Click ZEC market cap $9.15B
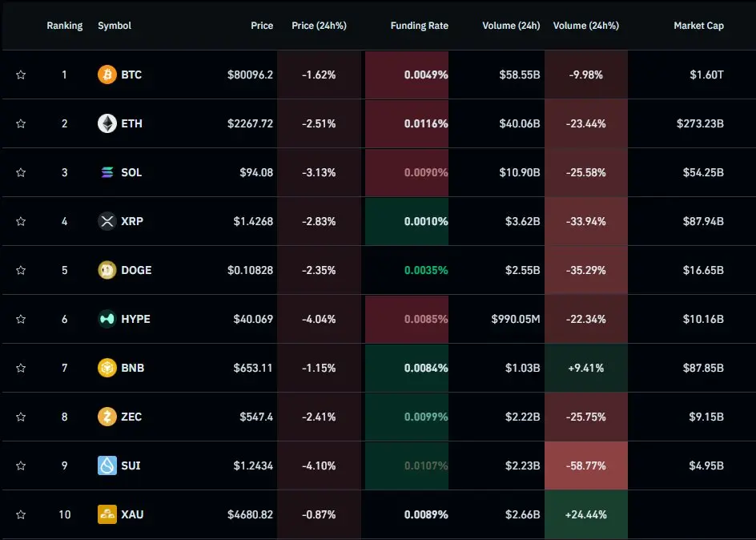756x540 pixels. point(706,417)
